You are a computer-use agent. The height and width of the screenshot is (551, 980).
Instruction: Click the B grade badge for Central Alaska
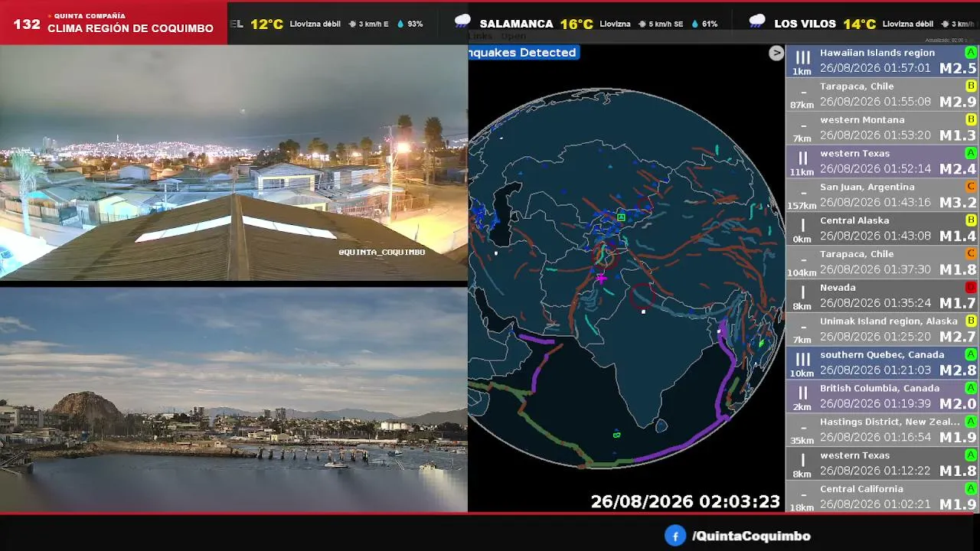point(971,220)
